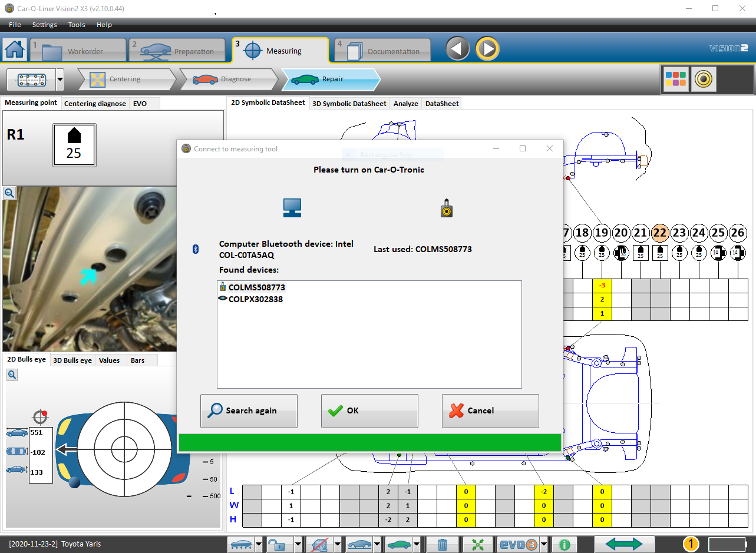Click the crossed-out datasheet icon in the bottom toolbar

[320, 544]
